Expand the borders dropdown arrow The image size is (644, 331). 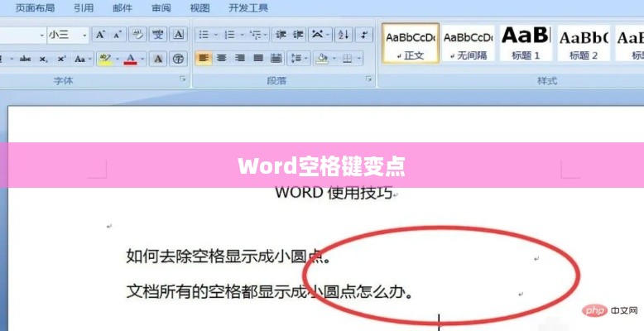point(359,59)
